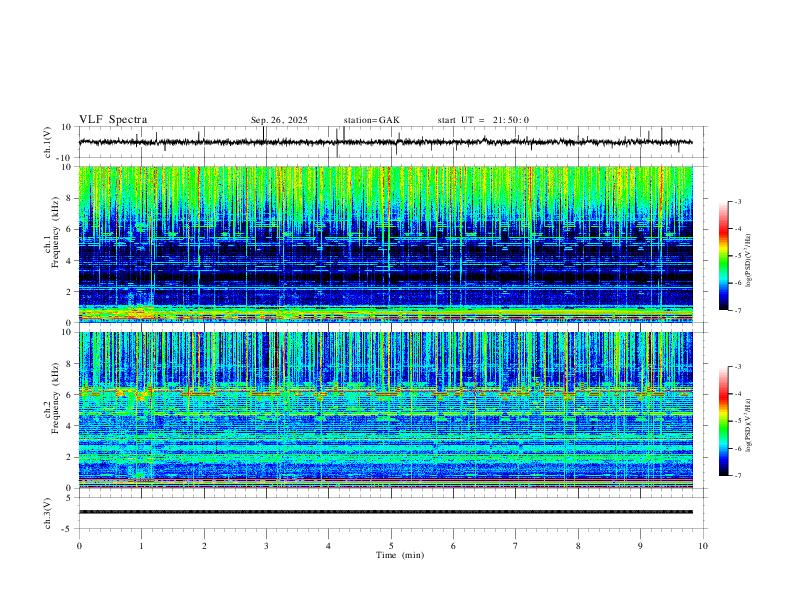The width and height of the screenshot is (792, 612).
Task: Click the ch.1 color scale "log(PSD)(V²/Hz)" caption
Action: pyautogui.click(x=748, y=261)
